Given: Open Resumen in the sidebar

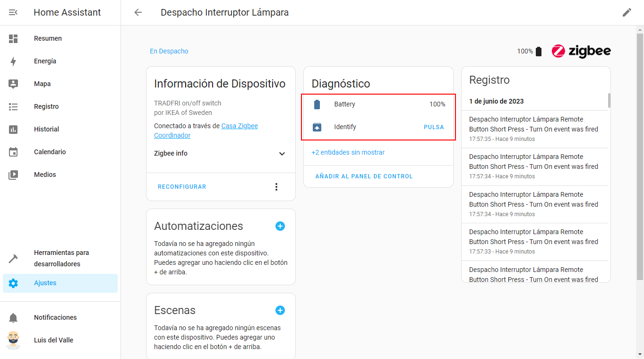Looking at the screenshot, I should [48, 38].
